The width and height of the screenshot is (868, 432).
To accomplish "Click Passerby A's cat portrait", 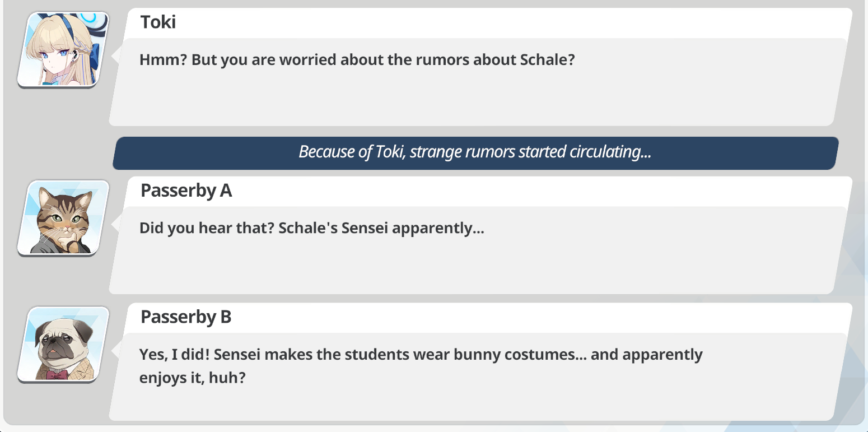I will [63, 218].
